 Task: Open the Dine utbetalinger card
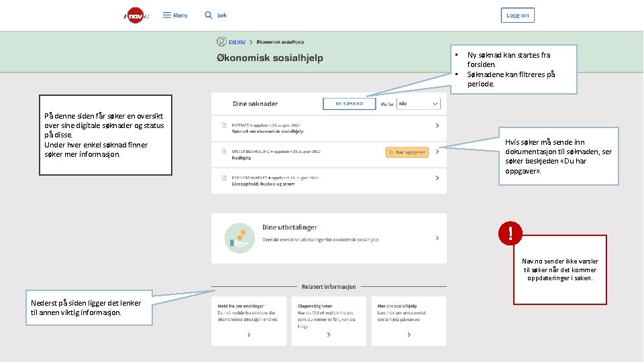329,238
